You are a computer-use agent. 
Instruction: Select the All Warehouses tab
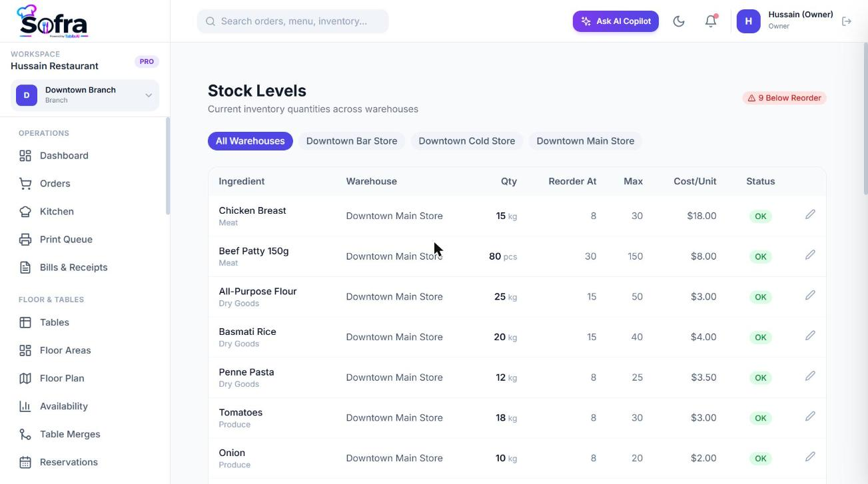[x=250, y=141]
